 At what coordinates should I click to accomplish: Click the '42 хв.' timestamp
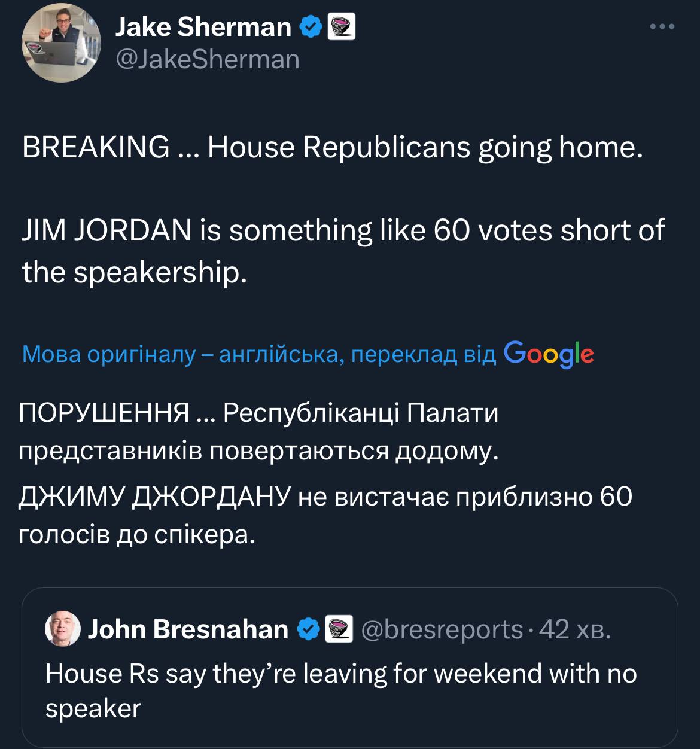pos(575,629)
